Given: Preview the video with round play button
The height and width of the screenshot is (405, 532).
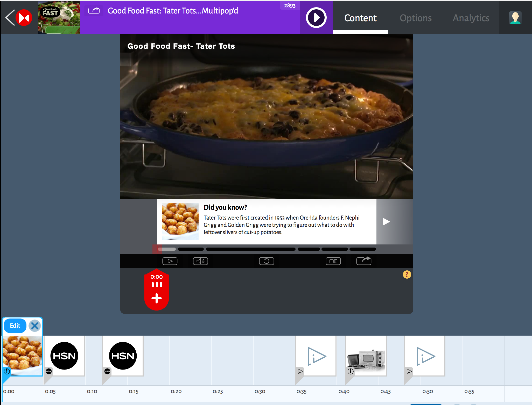Looking at the screenshot, I should [x=316, y=18].
